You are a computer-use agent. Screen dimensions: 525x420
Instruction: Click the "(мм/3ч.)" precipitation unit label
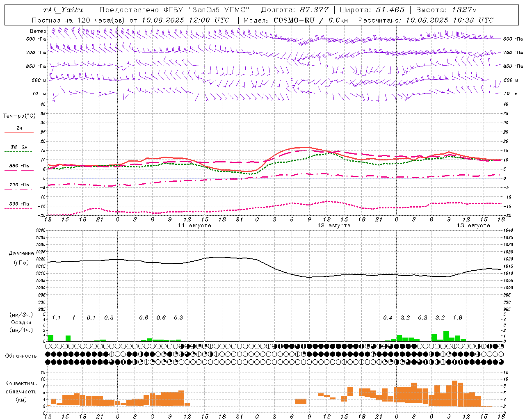click(21, 315)
